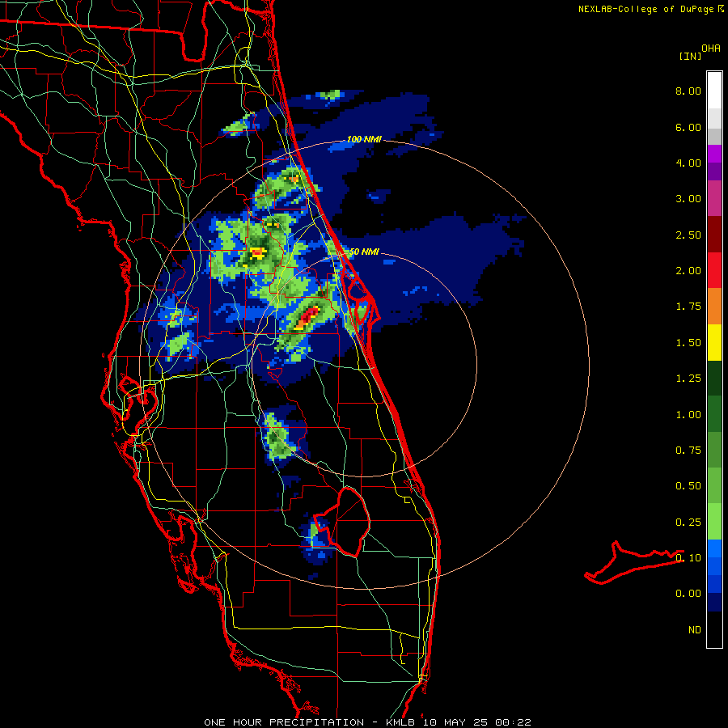Click the [IN] units label
This screenshot has width=728, height=728.
point(690,56)
